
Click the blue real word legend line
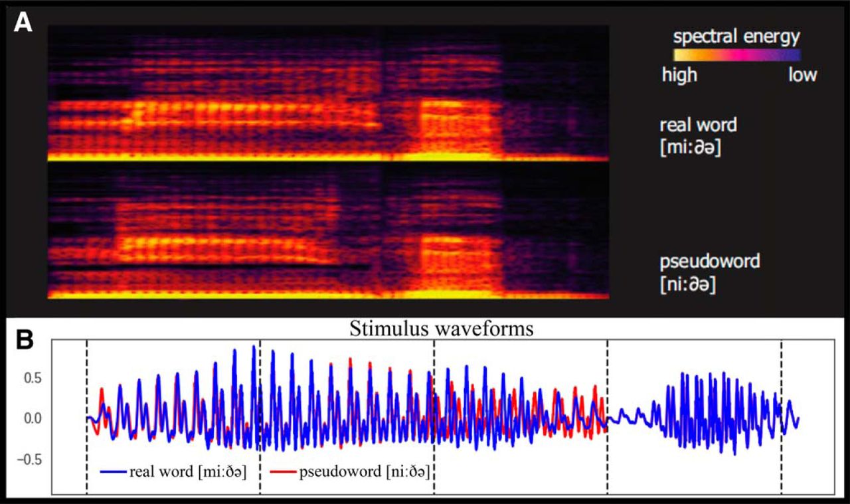pos(113,472)
